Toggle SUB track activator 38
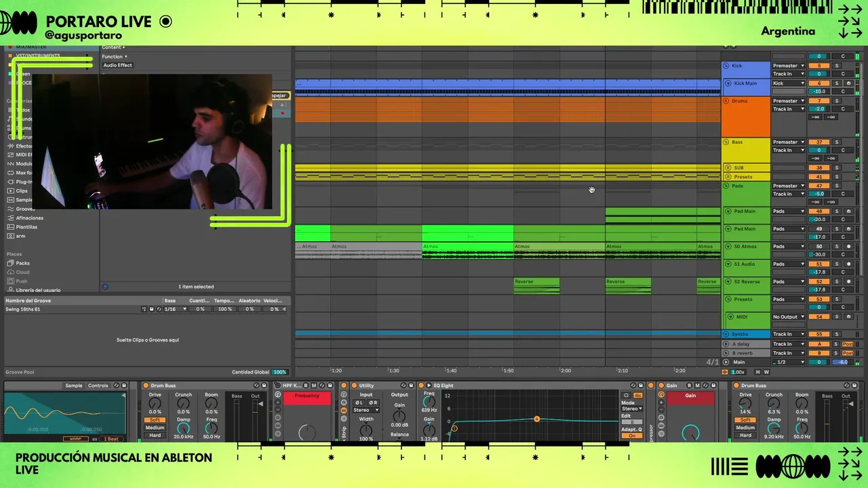This screenshot has width=868, height=488. pos(819,167)
